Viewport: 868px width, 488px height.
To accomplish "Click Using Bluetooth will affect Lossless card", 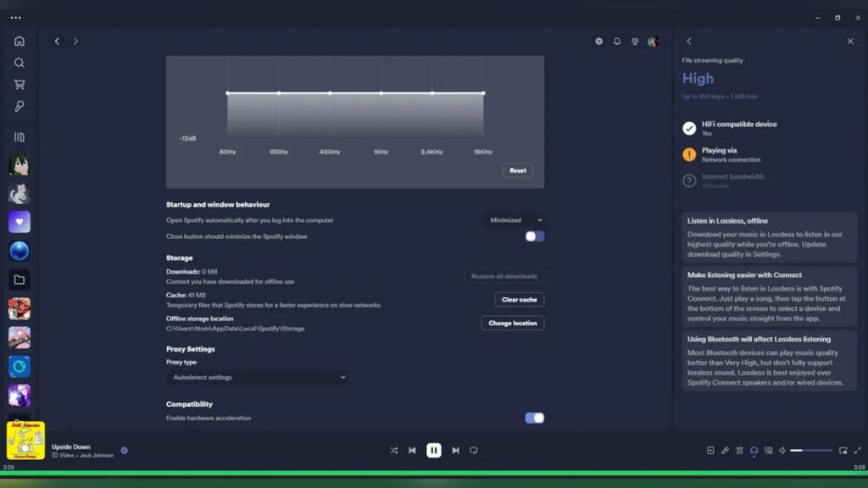I will click(770, 361).
